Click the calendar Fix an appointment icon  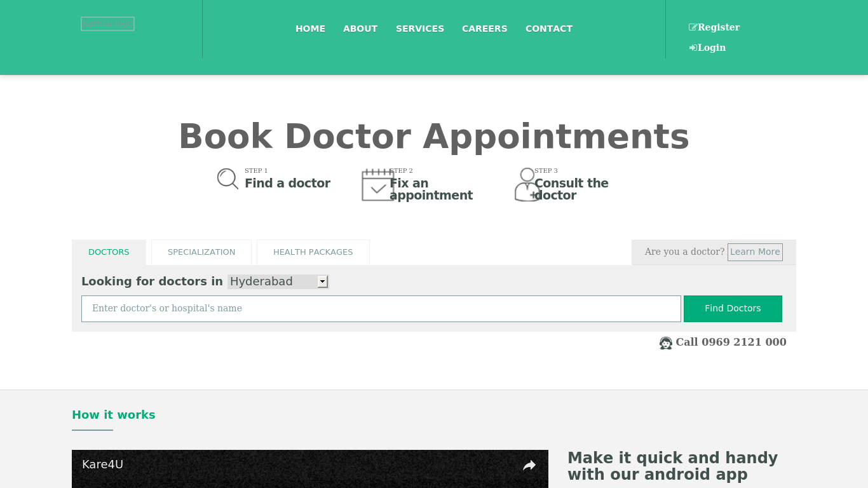click(378, 185)
